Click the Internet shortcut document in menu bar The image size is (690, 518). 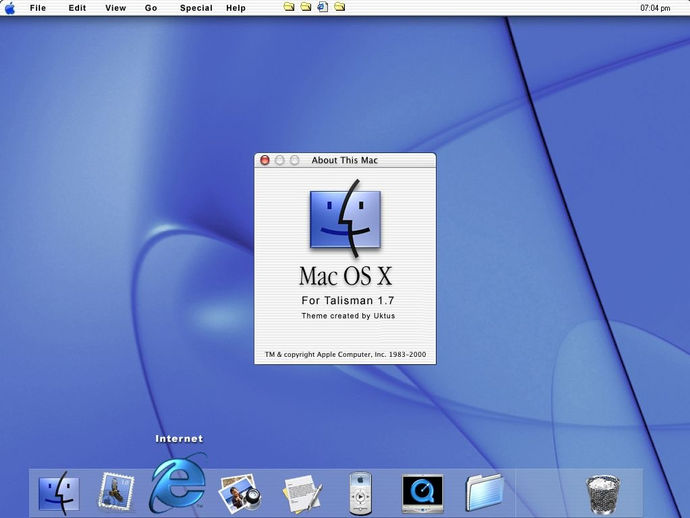point(323,7)
